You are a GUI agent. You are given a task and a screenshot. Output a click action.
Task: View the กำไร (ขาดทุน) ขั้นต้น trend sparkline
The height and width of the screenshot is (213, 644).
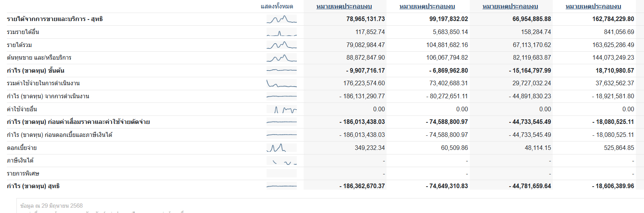point(282,71)
